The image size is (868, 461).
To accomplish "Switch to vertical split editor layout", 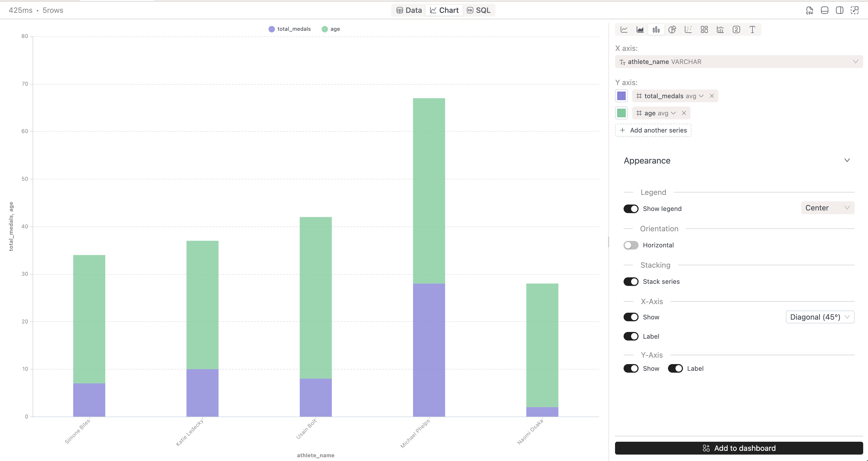I will pyautogui.click(x=840, y=10).
